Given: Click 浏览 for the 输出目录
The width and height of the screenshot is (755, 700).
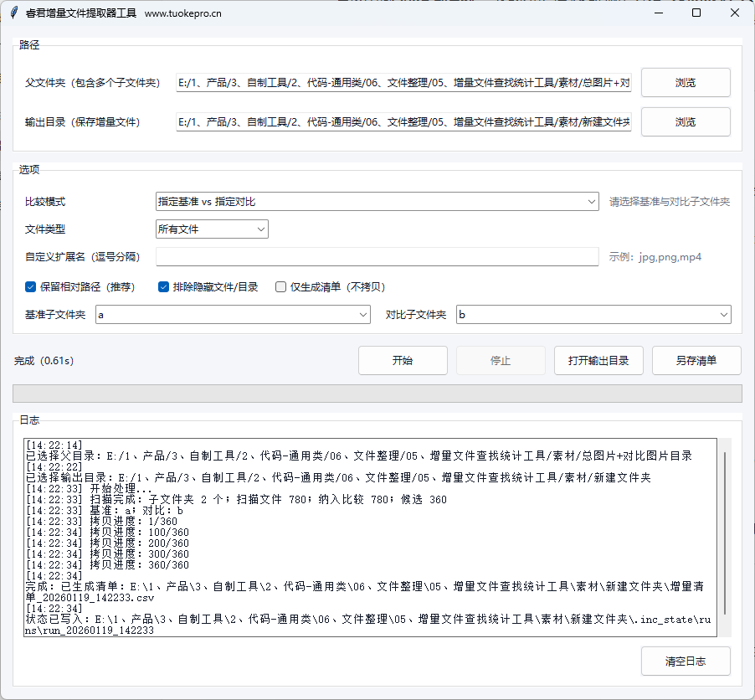Looking at the screenshot, I should pos(686,122).
